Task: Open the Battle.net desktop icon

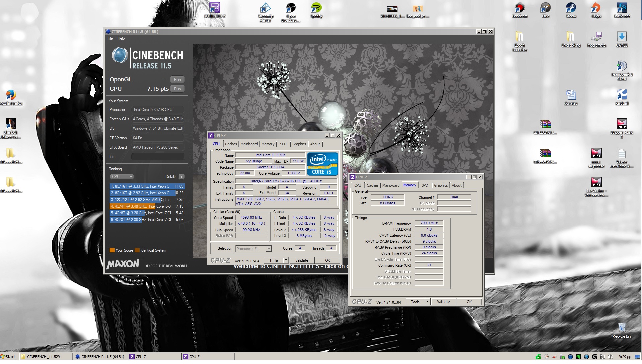Action: (622, 10)
